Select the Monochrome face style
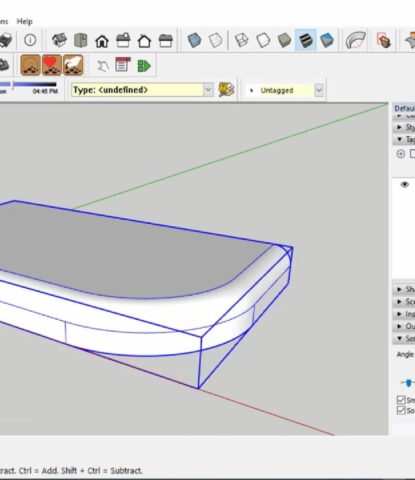Image resolution: width=415 pixels, height=480 pixels. tap(327, 40)
